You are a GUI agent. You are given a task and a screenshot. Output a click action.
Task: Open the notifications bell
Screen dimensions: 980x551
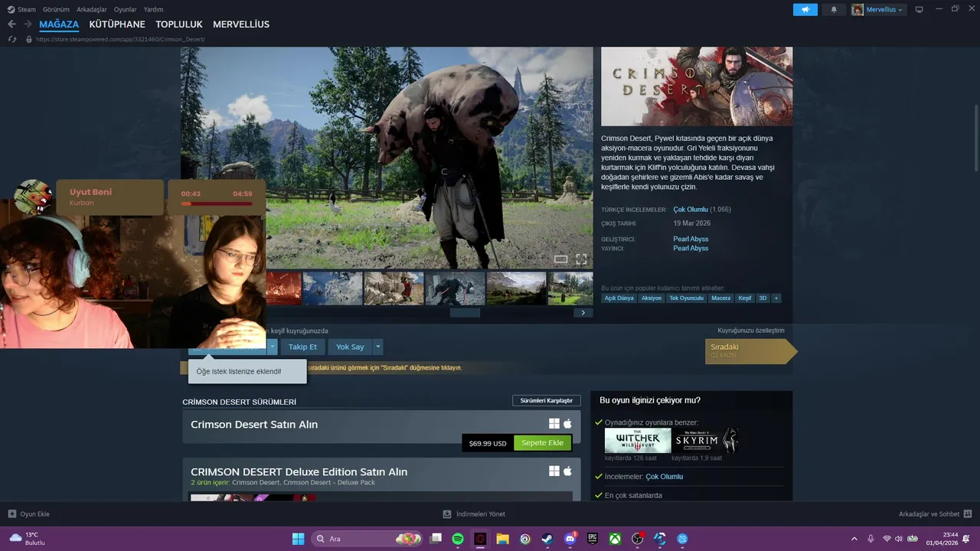[x=834, y=9]
